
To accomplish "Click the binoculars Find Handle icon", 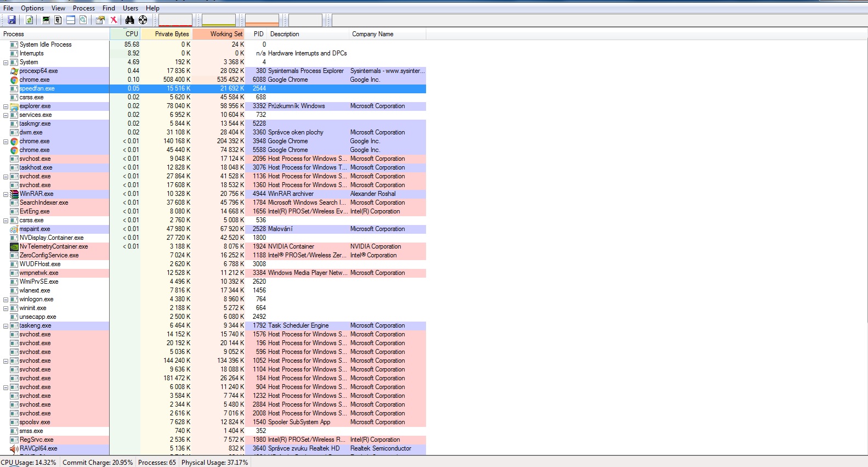I will point(130,20).
